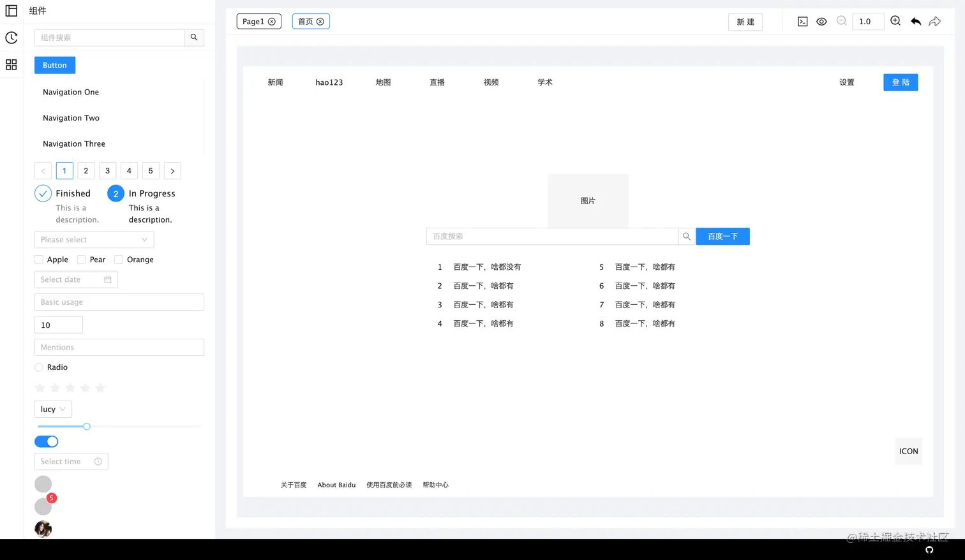This screenshot has height=560, width=965.
Task: Check the Pear checkbox
Action: [81, 260]
